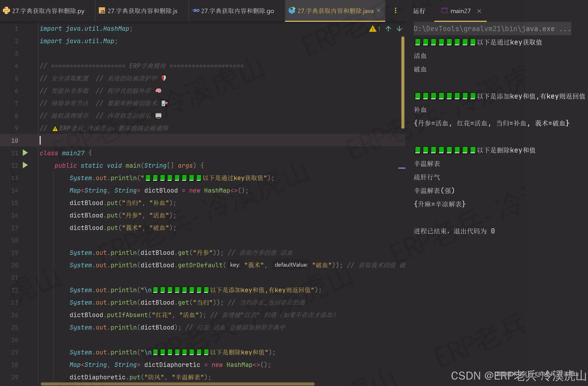
Task: Close the 27.字典获取内容和删除.java tab
Action: (x=379, y=11)
